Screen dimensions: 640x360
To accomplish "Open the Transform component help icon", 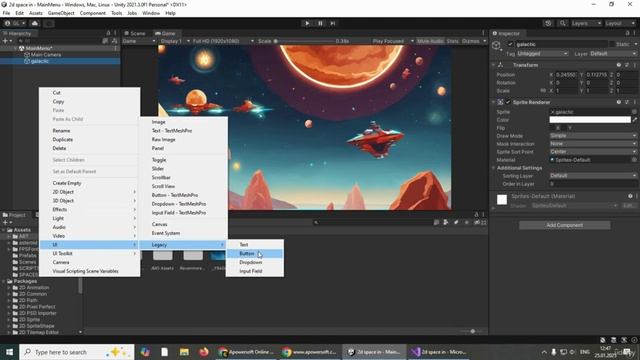I will point(619,65).
